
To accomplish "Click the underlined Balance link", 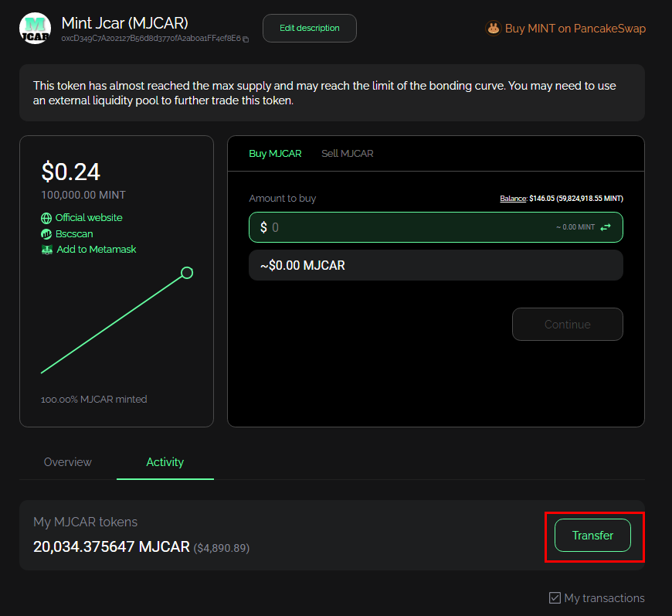I will [x=513, y=199].
